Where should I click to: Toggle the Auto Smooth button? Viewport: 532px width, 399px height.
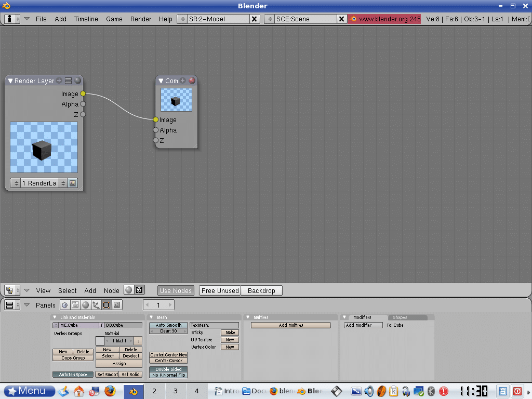168,325
